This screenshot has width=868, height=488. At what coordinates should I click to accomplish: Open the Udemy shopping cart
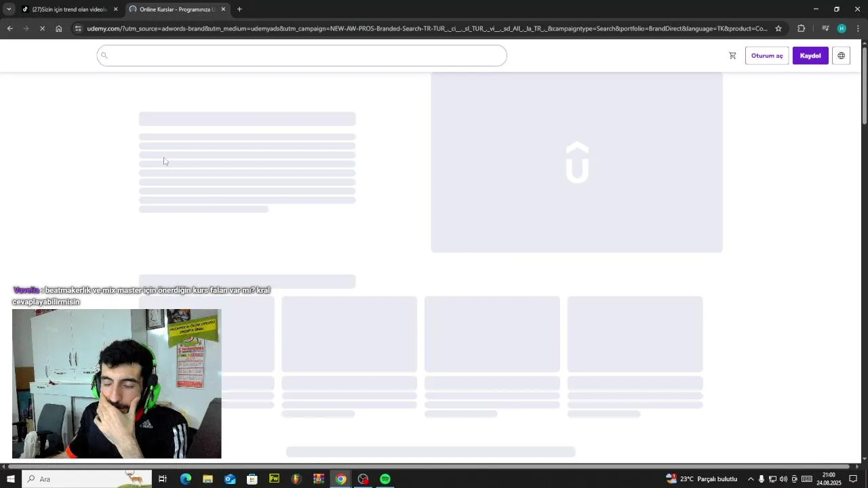pyautogui.click(x=732, y=56)
